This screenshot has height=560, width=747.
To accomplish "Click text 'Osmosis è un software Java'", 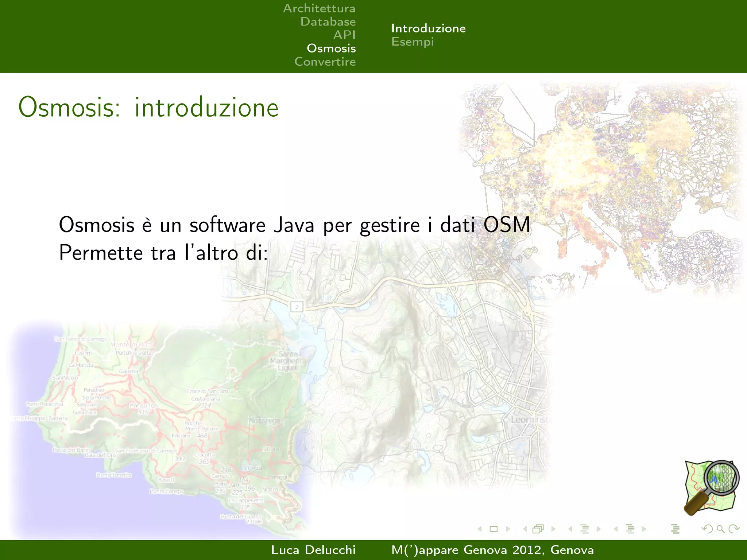I will [187, 225].
